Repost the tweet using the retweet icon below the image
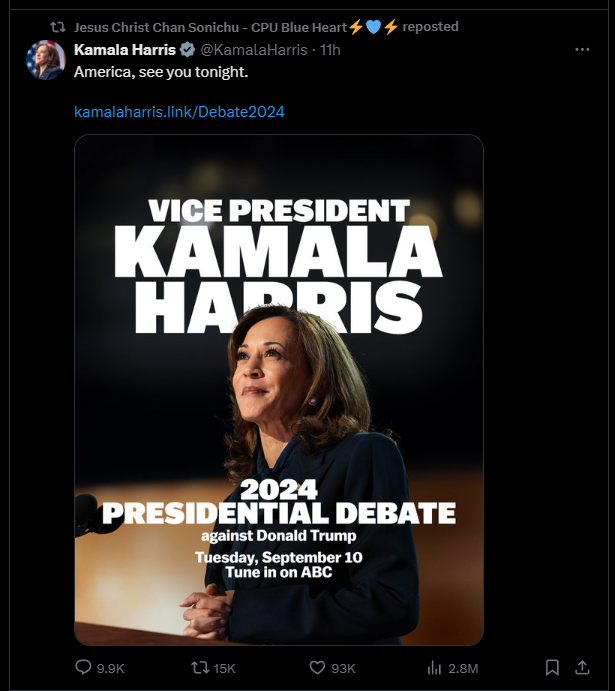615x691 pixels. coord(200,668)
